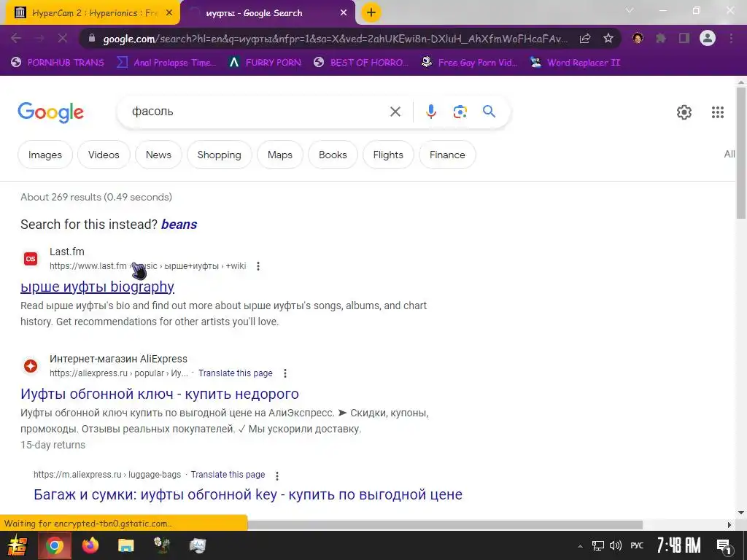Open File Explorer from the taskbar

125,545
